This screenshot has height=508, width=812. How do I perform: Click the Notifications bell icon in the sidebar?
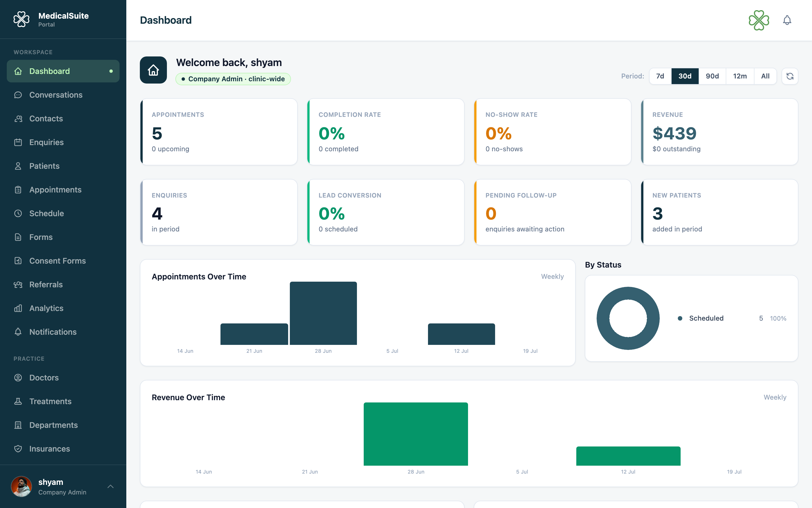pyautogui.click(x=18, y=332)
